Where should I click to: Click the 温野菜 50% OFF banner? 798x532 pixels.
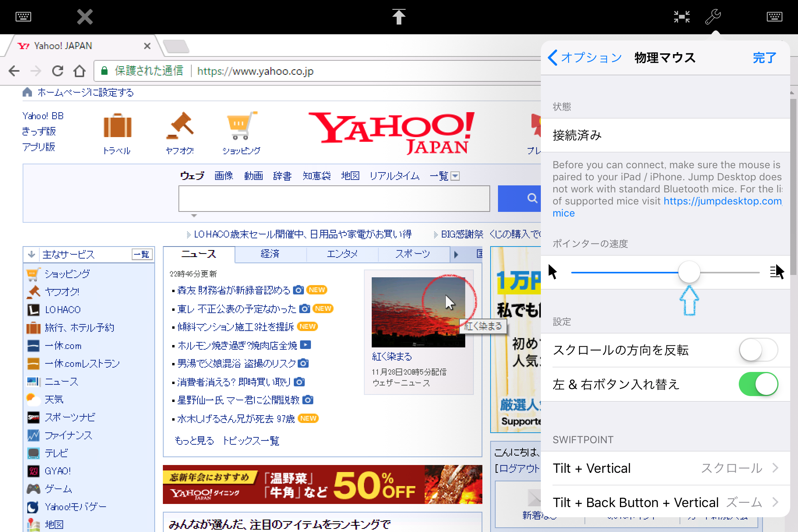tap(323, 484)
